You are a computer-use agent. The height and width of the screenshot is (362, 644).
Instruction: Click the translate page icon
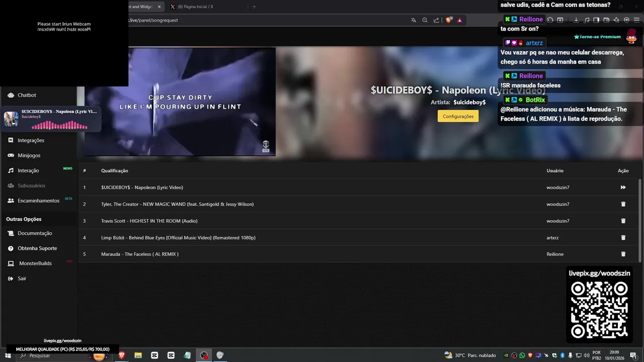[x=414, y=20]
